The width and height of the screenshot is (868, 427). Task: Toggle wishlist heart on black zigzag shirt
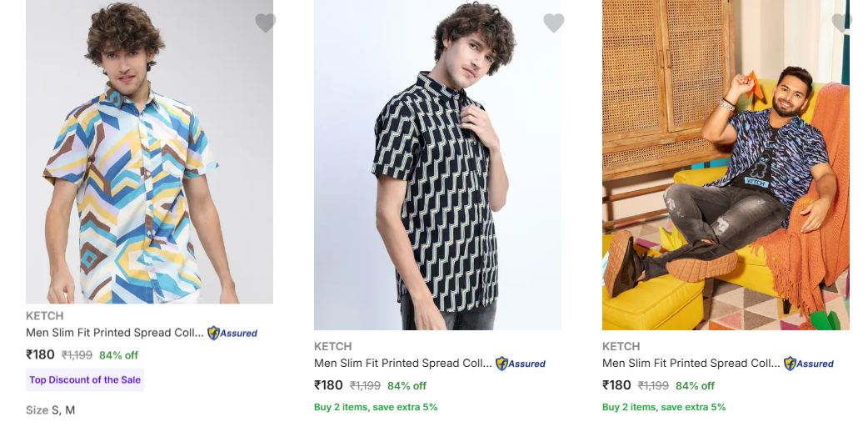[554, 23]
